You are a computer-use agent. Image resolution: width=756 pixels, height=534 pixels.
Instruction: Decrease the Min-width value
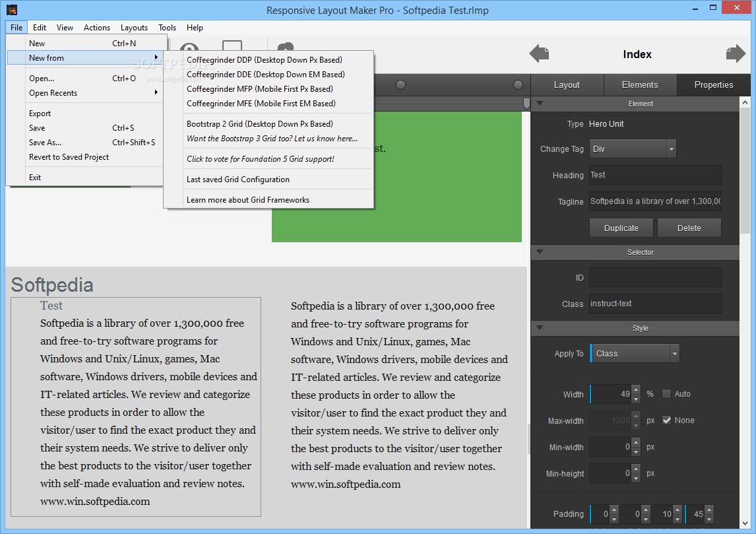(636, 452)
